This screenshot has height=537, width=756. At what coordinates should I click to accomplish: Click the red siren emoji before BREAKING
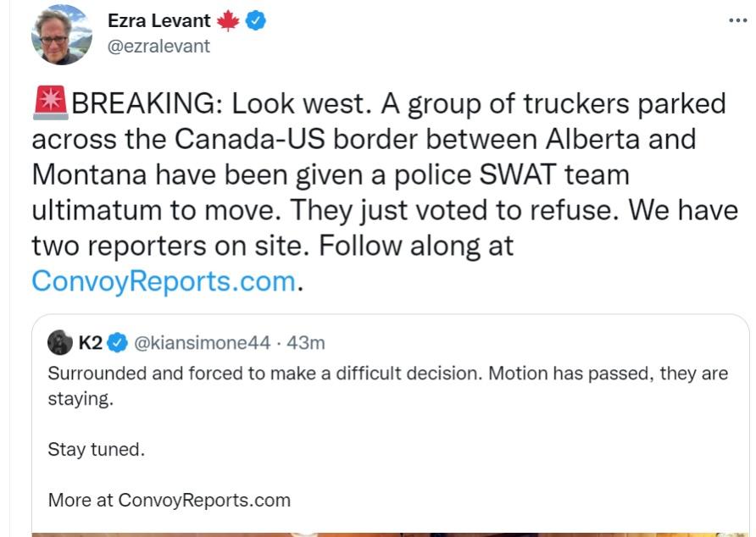point(49,103)
